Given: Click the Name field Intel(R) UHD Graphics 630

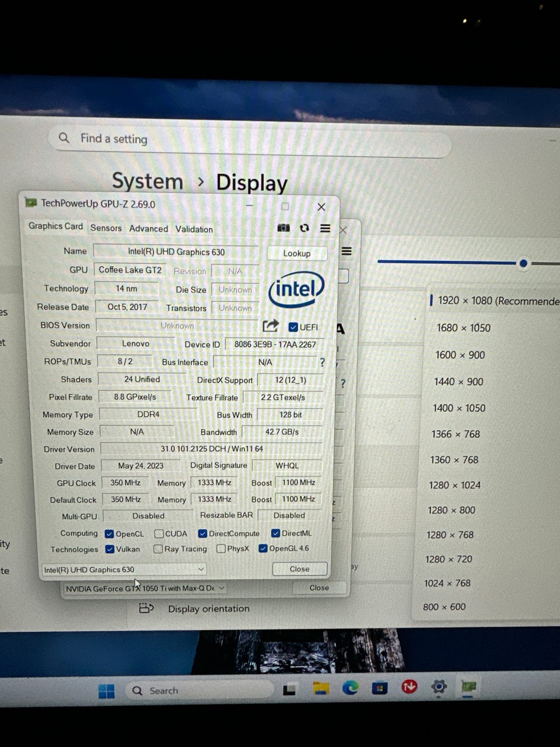Looking at the screenshot, I should point(176,252).
